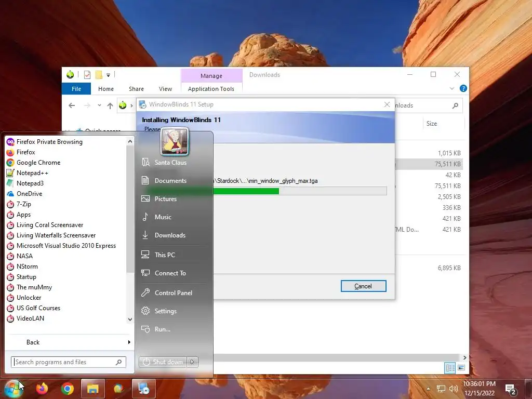Open Downloads from start menu
This screenshot has height=399, width=532.
[170, 235]
